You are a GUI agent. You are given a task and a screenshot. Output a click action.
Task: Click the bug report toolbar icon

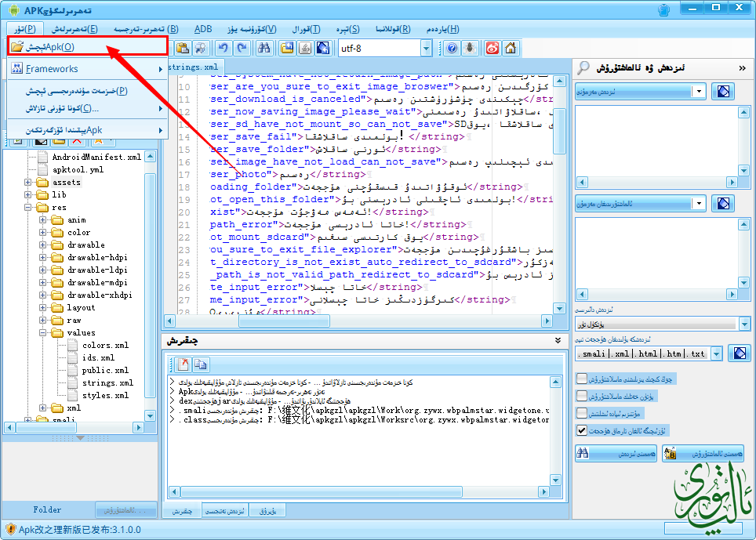click(x=470, y=48)
